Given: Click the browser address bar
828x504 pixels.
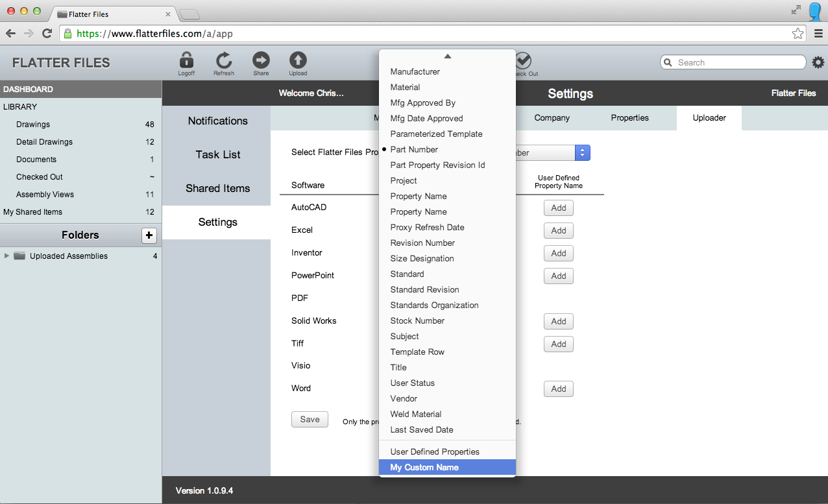Looking at the screenshot, I should click(x=433, y=34).
